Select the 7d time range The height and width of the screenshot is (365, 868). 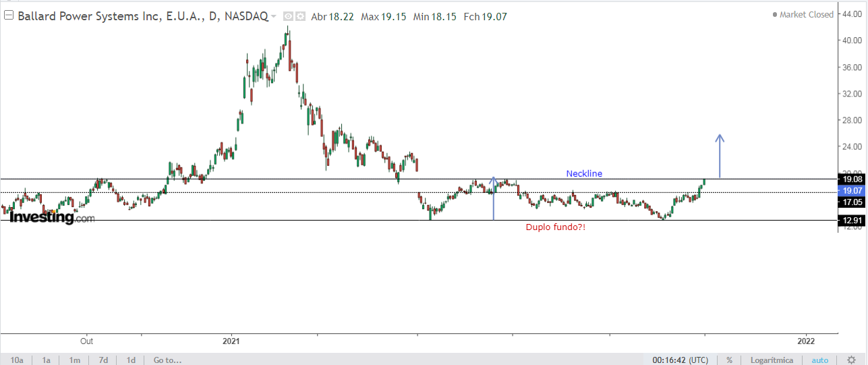coord(103,360)
